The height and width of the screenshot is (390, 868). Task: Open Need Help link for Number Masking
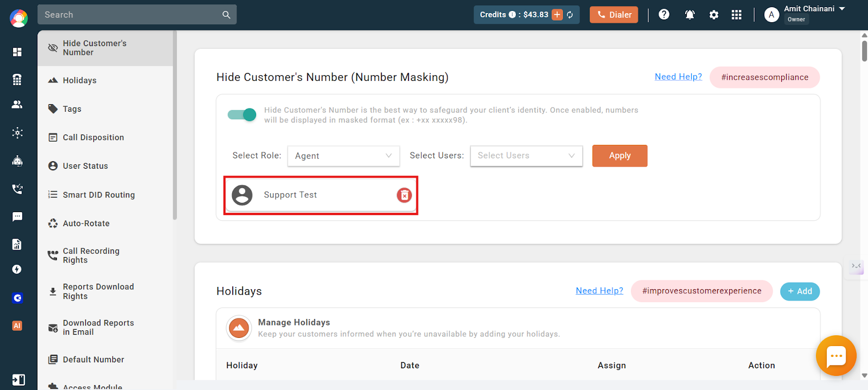678,76
